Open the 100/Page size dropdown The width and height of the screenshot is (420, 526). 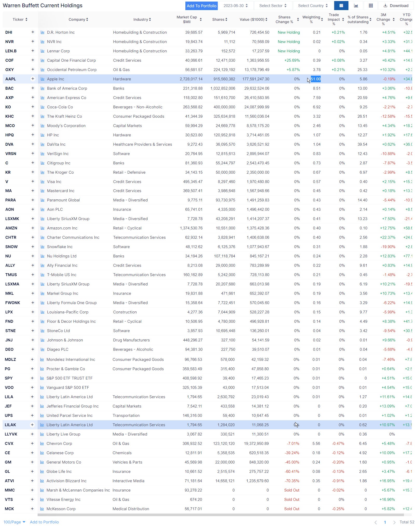coord(15,522)
